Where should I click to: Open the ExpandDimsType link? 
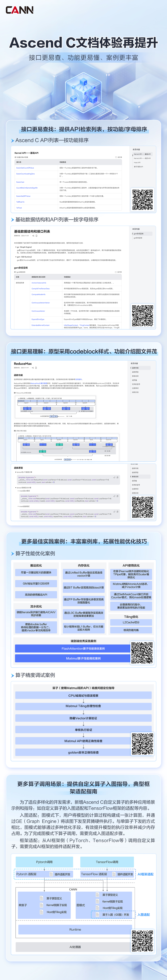coord(38,320)
